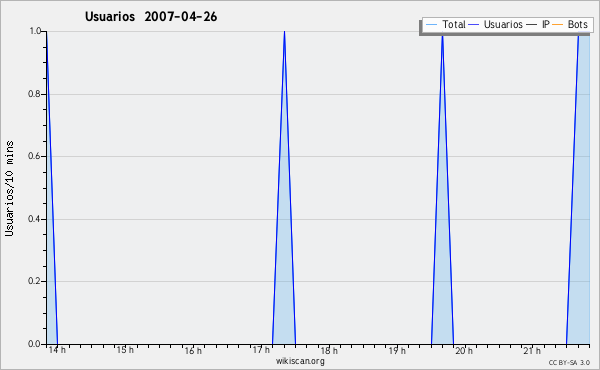Click the '19 h' x-axis label
This screenshot has width=600, height=370.
pos(397,350)
